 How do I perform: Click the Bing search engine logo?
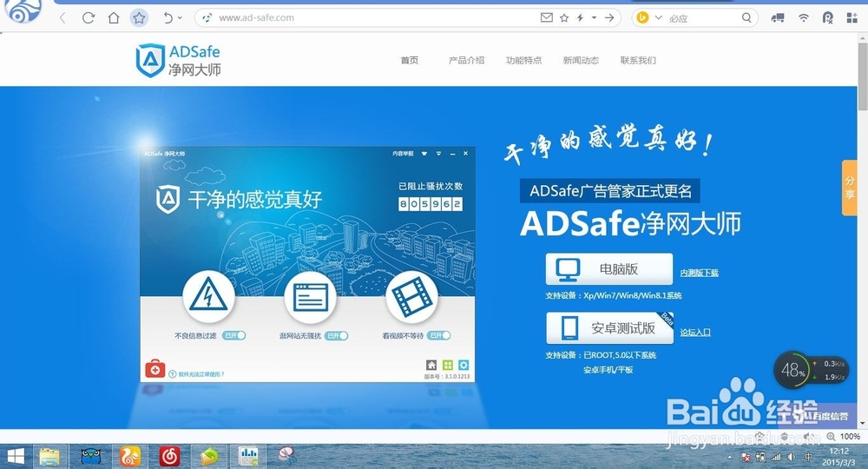click(642, 17)
